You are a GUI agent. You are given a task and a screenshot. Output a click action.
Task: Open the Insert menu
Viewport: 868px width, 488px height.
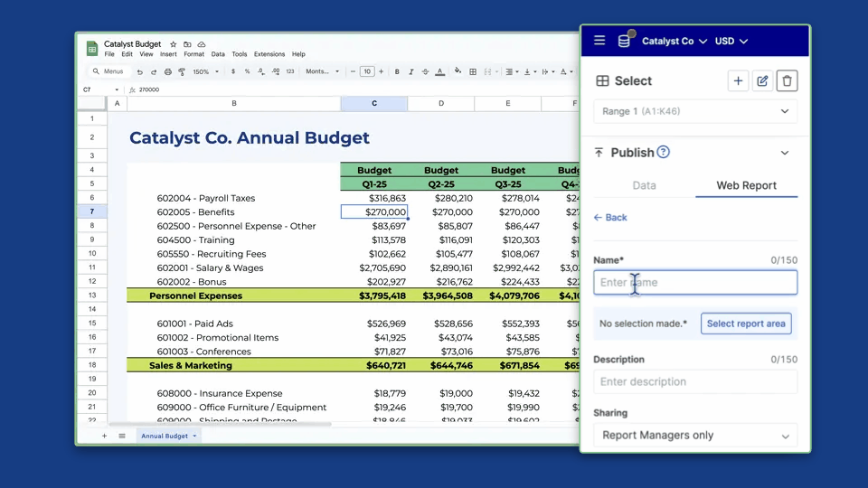pyautogui.click(x=168, y=54)
